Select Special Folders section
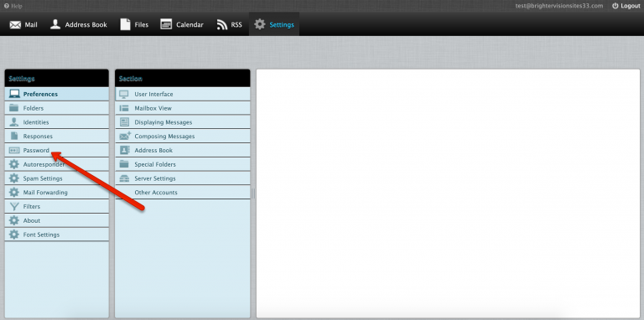The image size is (644, 320). pos(182,164)
